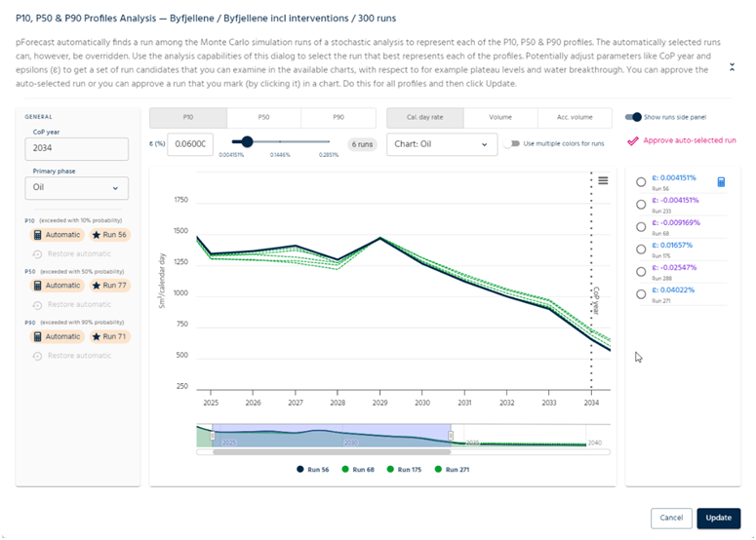The image size is (756, 540).
Task: Click the P10 Automatic calculator chip
Action: click(x=58, y=235)
